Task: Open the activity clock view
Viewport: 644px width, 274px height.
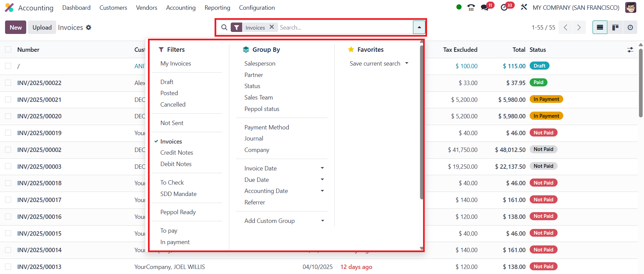Action: [x=630, y=28]
